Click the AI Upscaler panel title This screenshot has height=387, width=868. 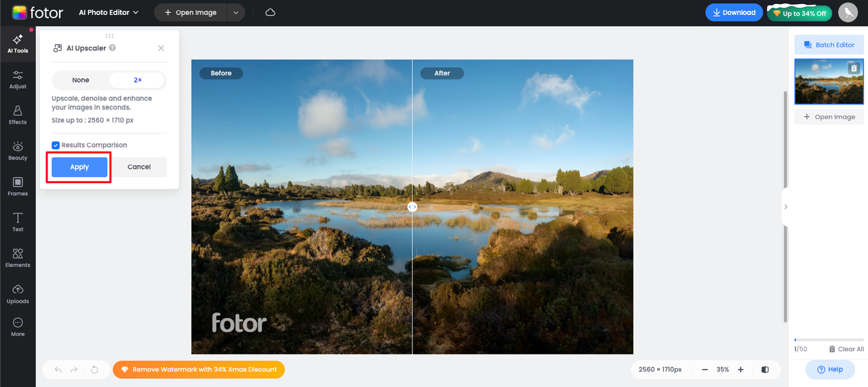point(86,48)
